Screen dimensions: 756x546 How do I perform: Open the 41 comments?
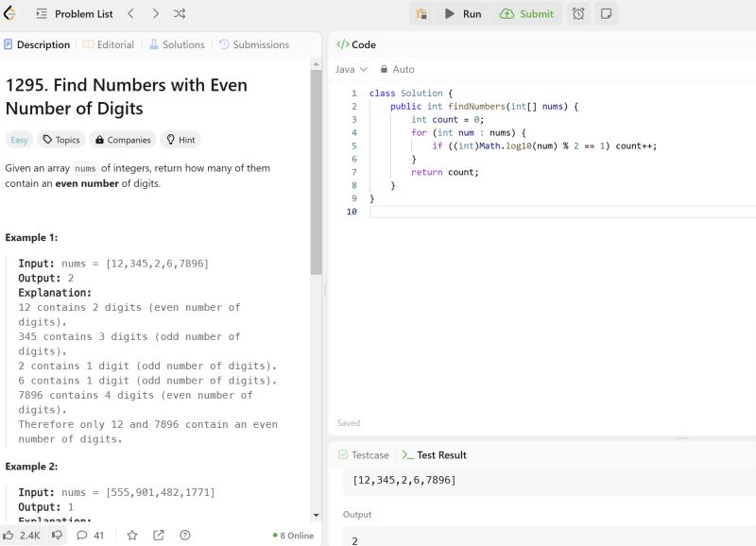coord(91,536)
